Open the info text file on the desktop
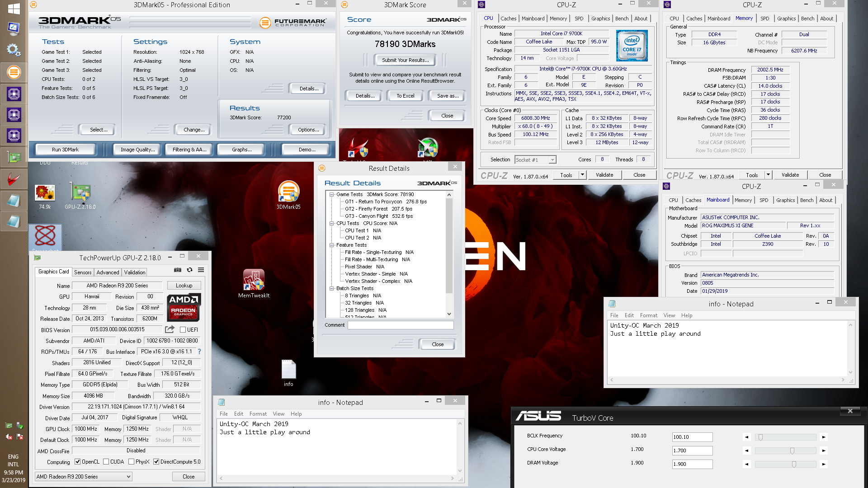The height and width of the screenshot is (488, 868). pos(288,373)
